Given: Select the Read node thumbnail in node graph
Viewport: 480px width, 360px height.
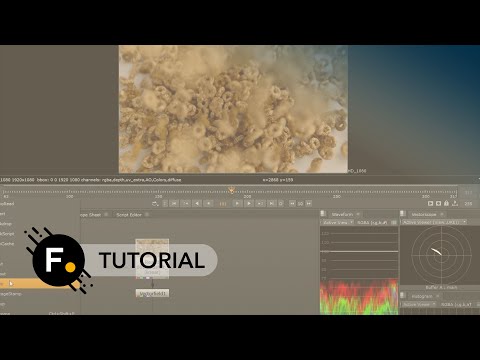Looking at the screenshot, I should [x=152, y=259].
